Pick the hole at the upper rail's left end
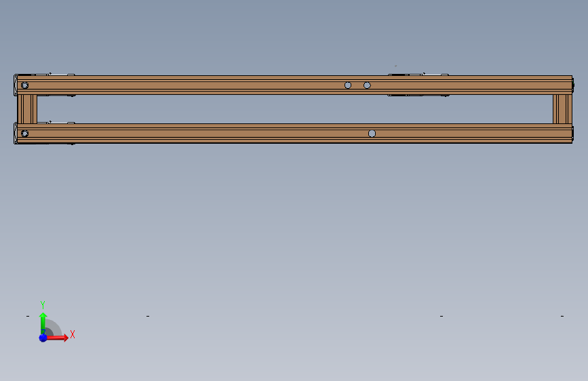Screen dimensions: 588x381 [24, 85]
